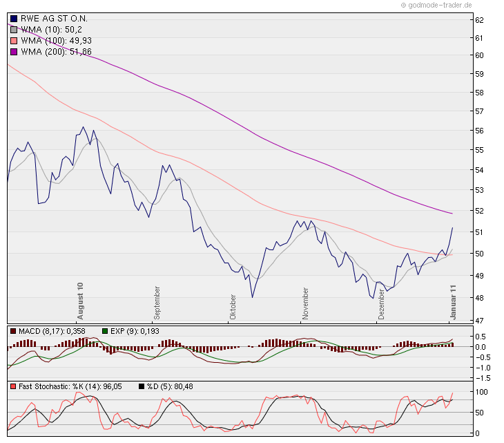Screen dimensions: 504x443
Task: Click the gray WMA (10) legend square
Action: [14, 30]
